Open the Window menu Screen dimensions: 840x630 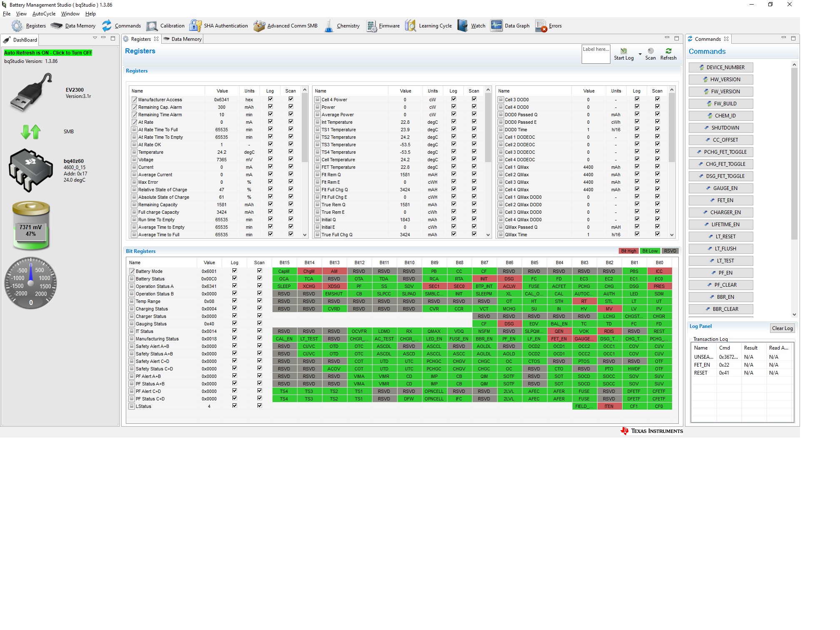pos(70,14)
